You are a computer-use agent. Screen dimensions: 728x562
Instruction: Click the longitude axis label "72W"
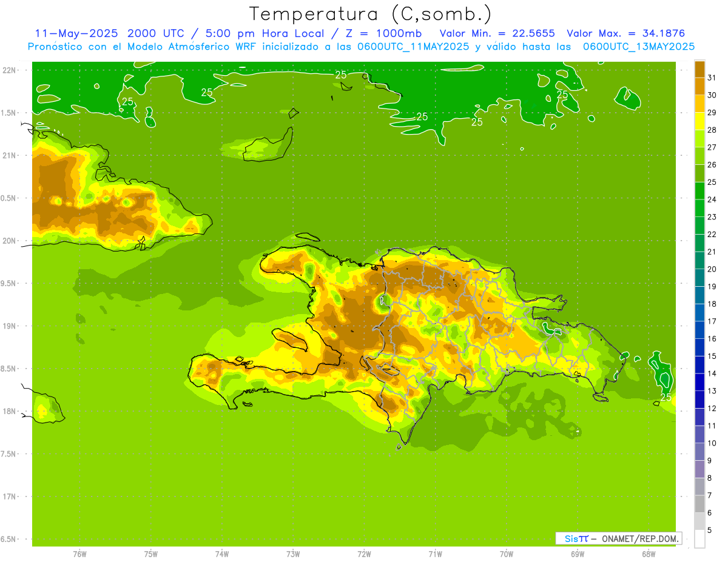click(364, 554)
